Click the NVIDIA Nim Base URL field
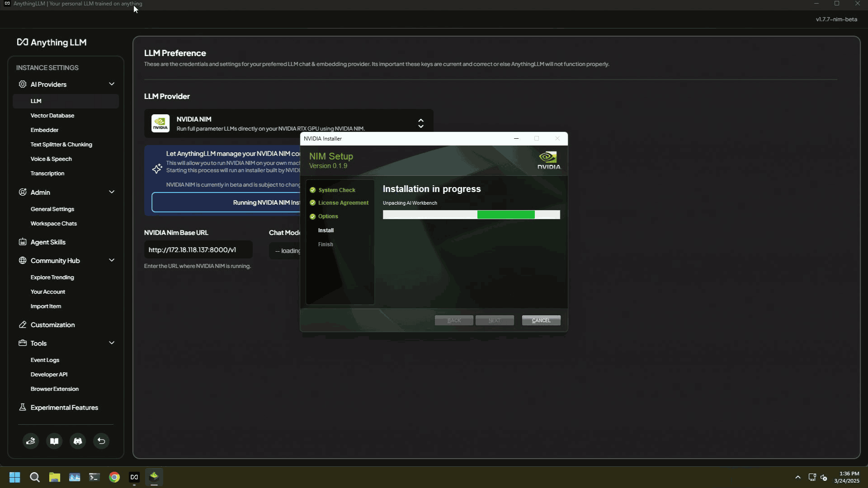This screenshot has height=488, width=868. pyautogui.click(x=198, y=249)
